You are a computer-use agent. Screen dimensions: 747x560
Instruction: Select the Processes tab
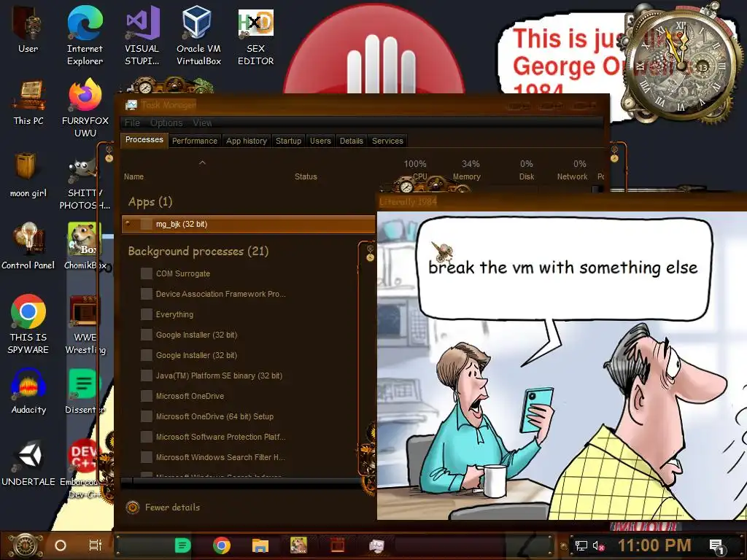pyautogui.click(x=144, y=140)
